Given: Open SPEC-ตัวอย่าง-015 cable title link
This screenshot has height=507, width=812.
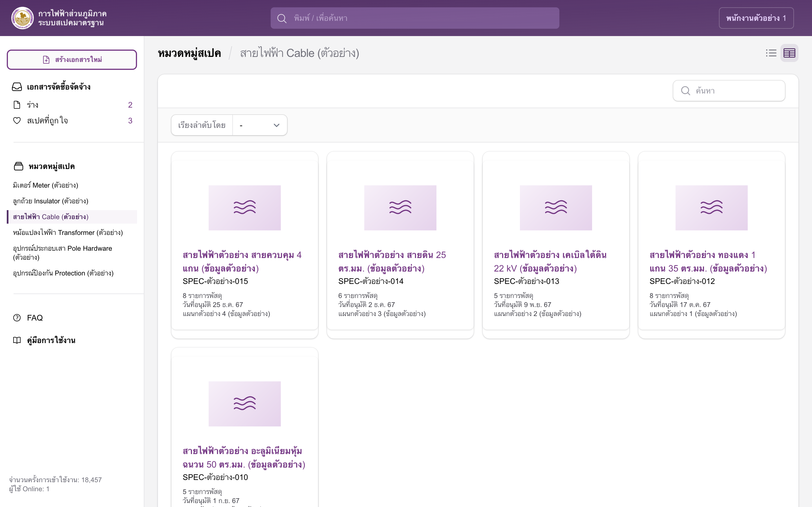Looking at the screenshot, I should click(242, 262).
